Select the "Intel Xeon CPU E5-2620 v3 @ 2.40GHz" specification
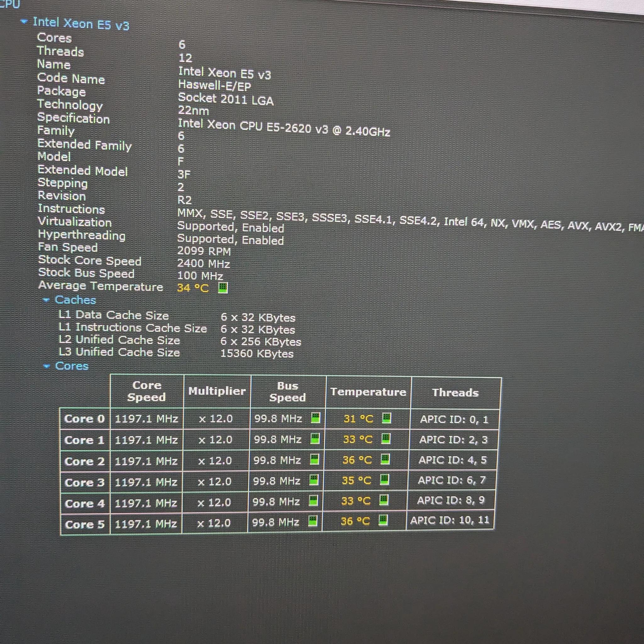This screenshot has width=644, height=644. [284, 128]
